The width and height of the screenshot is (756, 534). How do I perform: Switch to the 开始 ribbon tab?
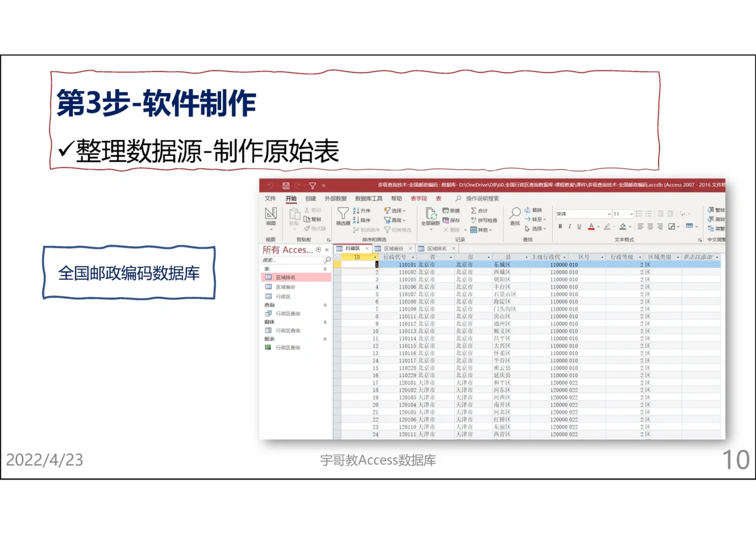tap(291, 198)
